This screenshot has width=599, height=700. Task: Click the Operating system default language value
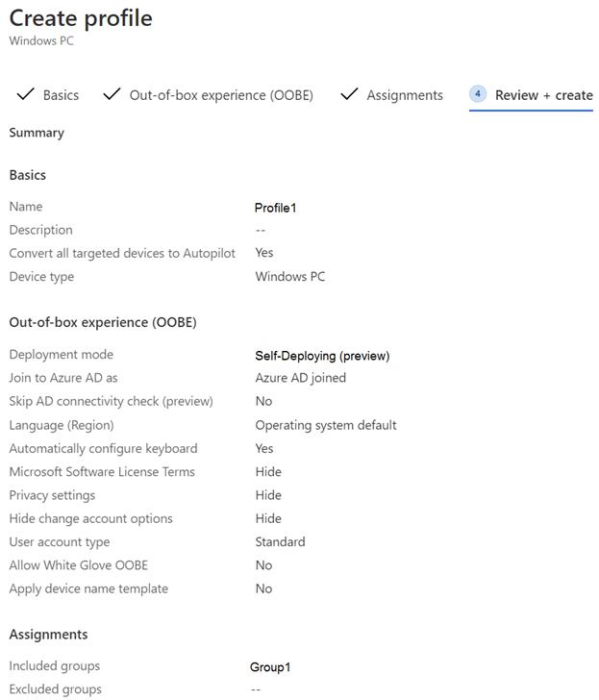325,425
